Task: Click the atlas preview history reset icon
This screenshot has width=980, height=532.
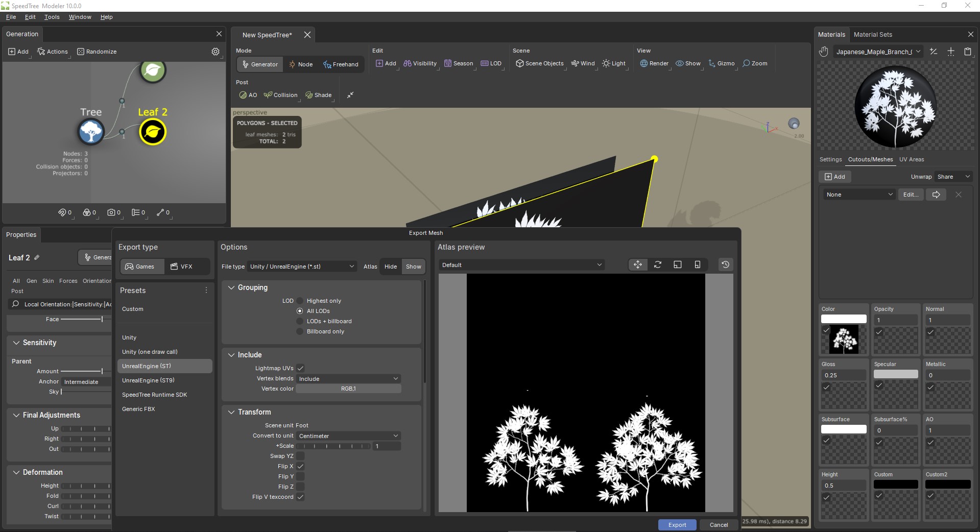Action: 725,264
